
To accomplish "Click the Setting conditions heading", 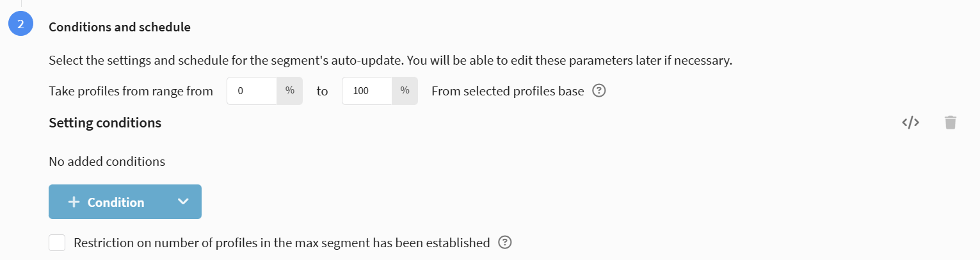I will [x=105, y=122].
